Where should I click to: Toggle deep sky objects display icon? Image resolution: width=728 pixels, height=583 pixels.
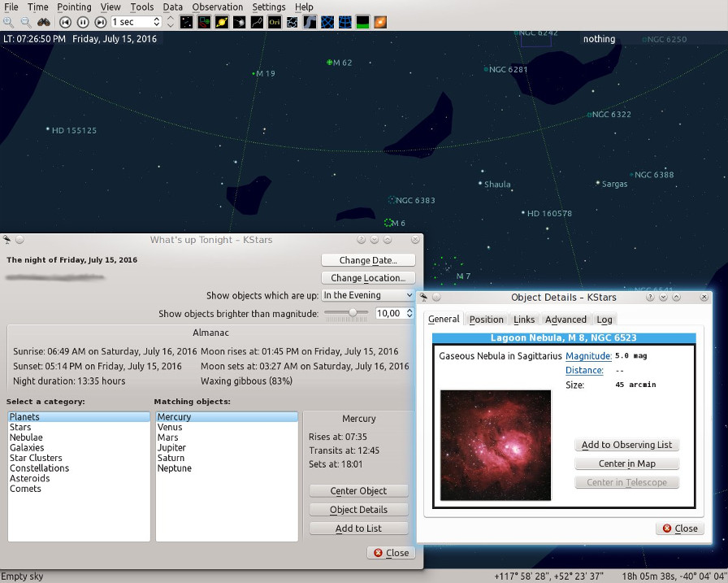click(204, 22)
